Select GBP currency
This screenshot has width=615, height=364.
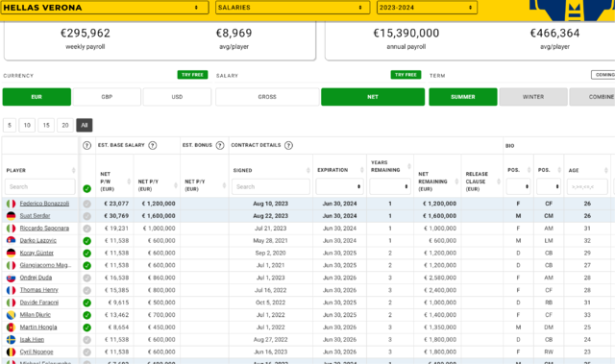(x=107, y=97)
